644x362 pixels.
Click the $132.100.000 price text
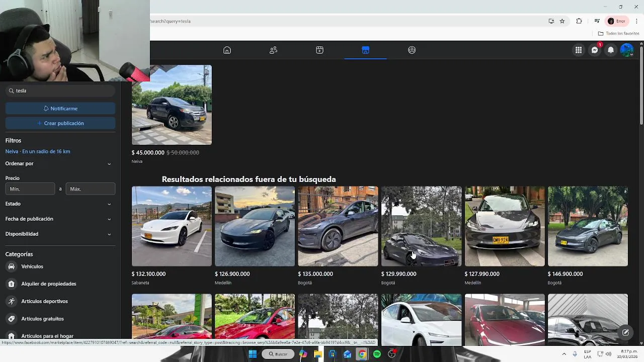(148, 274)
